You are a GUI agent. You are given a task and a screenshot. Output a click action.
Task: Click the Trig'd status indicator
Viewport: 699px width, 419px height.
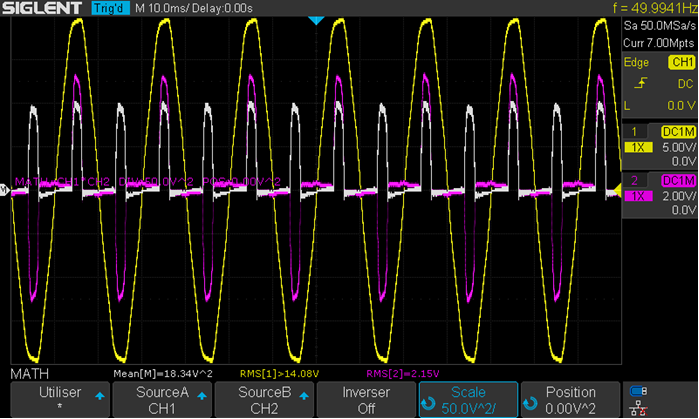(110, 8)
